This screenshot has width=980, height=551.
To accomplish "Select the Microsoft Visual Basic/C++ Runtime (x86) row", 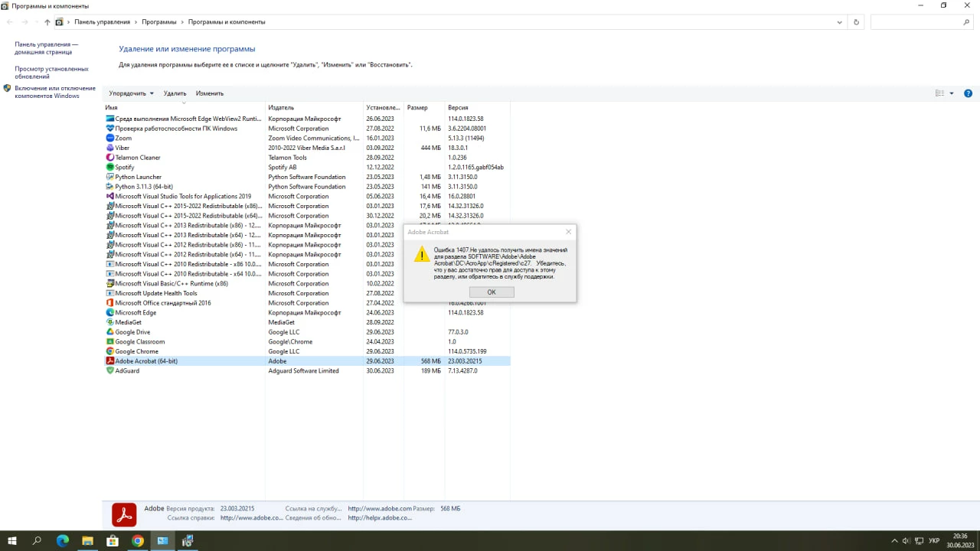I will click(x=306, y=283).
